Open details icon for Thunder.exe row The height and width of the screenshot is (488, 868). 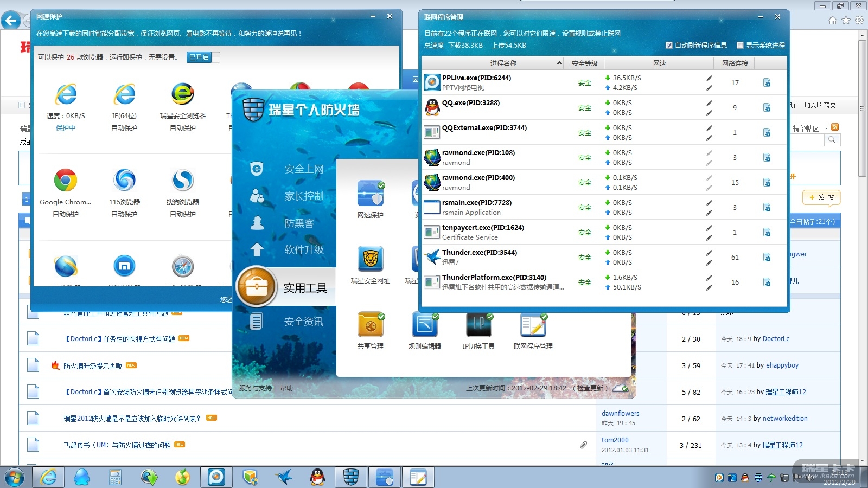(x=767, y=258)
